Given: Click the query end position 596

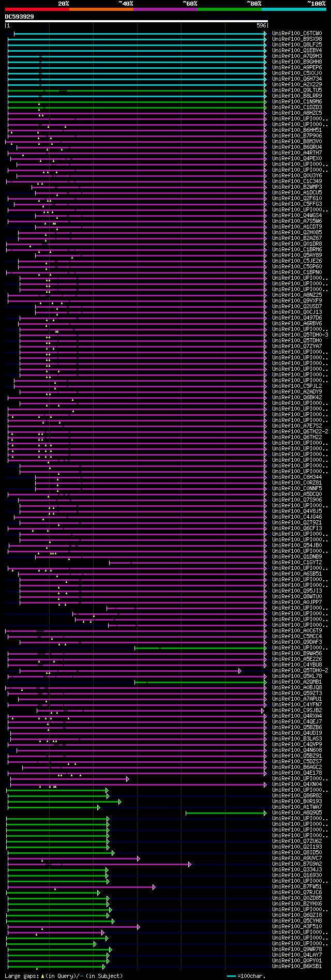Looking at the screenshot, I should tap(261, 25).
